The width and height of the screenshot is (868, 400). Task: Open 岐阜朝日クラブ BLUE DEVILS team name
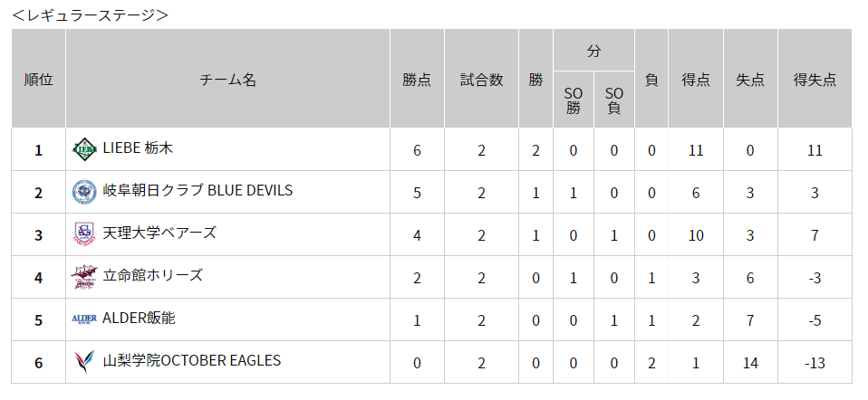coord(198,191)
